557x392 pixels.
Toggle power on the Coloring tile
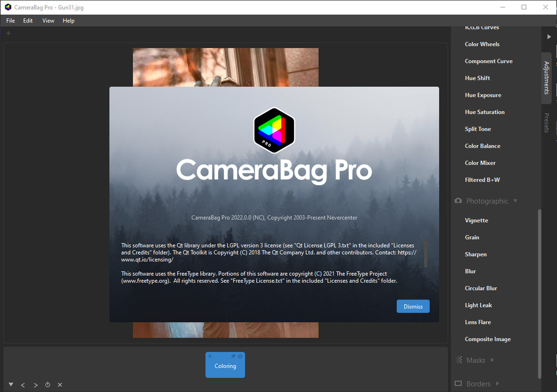click(x=240, y=356)
